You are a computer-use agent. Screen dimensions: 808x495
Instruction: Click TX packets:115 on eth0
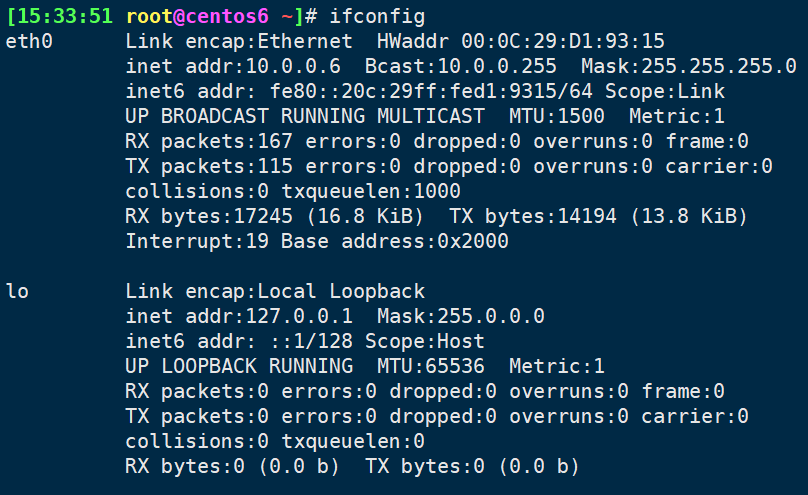click(x=209, y=166)
